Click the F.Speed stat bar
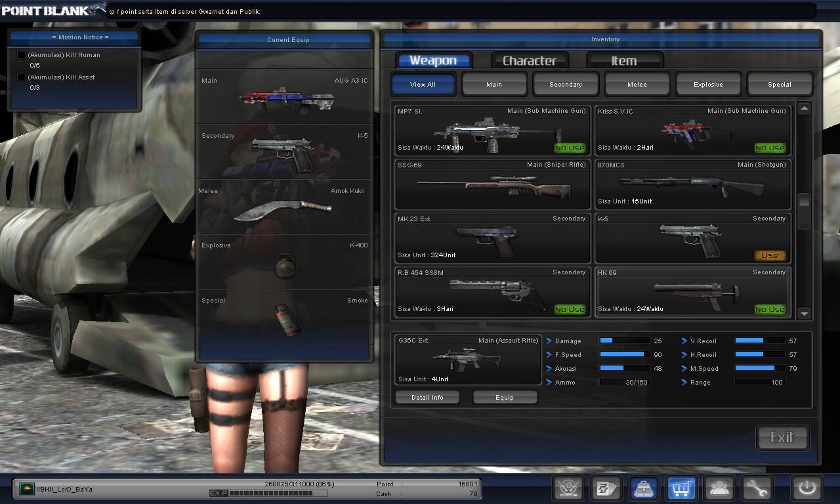 pyautogui.click(x=624, y=354)
